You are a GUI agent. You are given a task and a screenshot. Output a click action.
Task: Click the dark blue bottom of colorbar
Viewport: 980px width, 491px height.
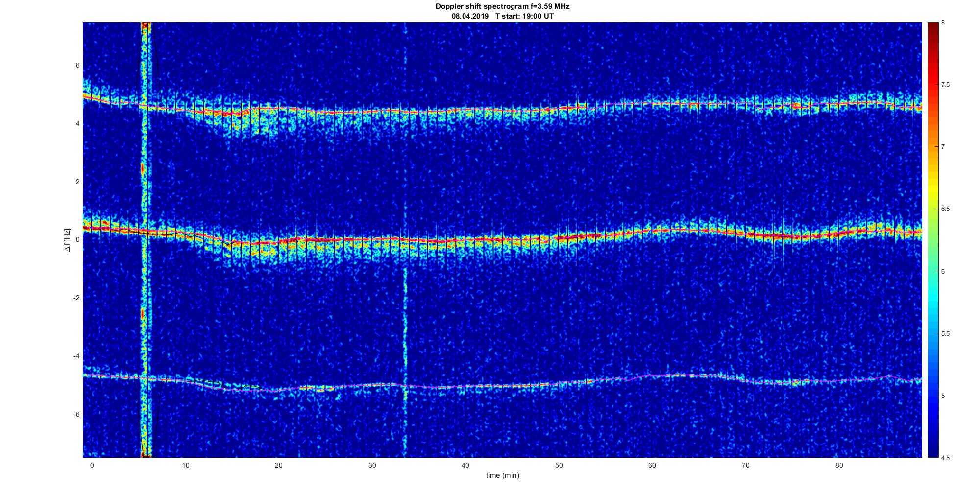[x=932, y=448]
